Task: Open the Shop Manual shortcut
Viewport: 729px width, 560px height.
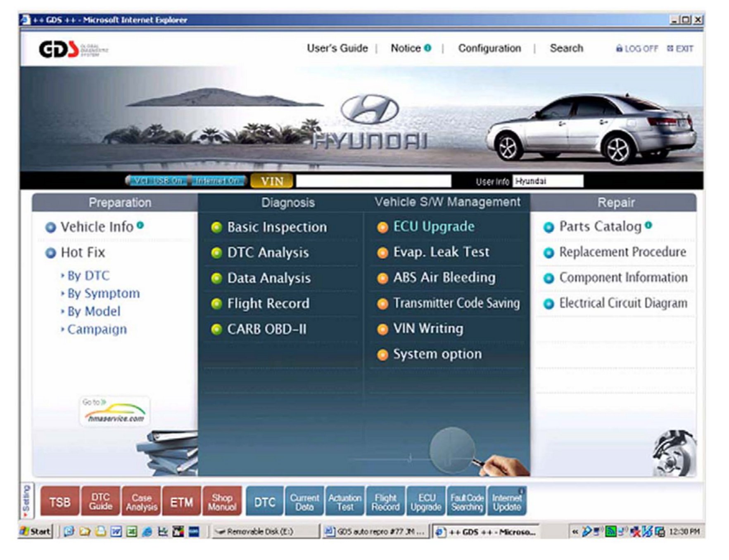Action: (x=222, y=502)
